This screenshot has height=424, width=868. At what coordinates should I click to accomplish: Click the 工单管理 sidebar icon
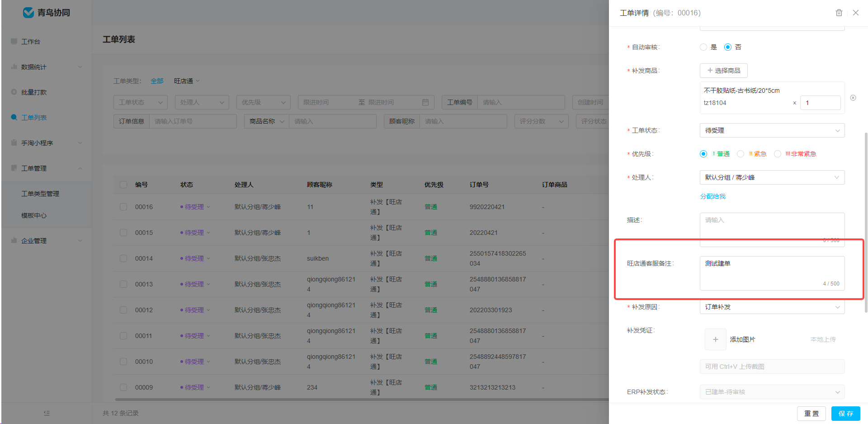tap(14, 168)
